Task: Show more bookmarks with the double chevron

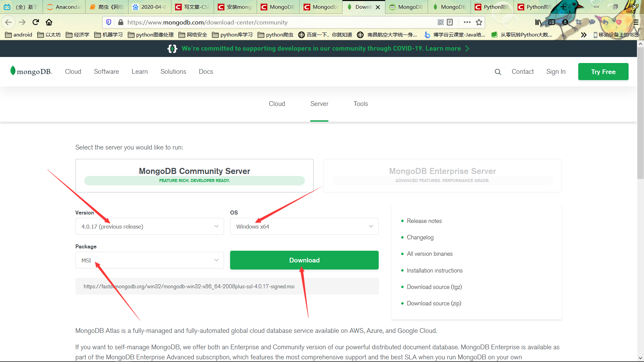Action: [584, 35]
